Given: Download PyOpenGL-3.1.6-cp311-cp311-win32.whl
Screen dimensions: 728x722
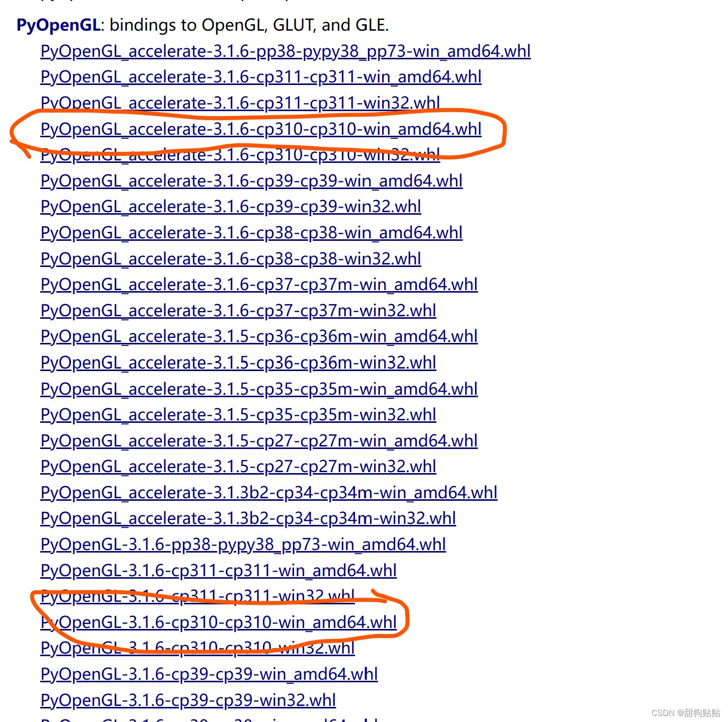Looking at the screenshot, I should (x=198, y=596).
